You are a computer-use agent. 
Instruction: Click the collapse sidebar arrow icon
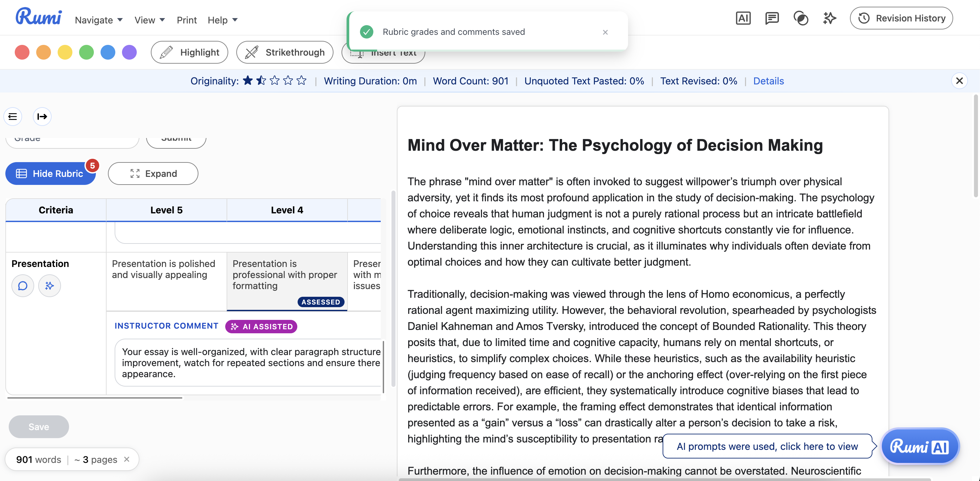pyautogui.click(x=42, y=116)
